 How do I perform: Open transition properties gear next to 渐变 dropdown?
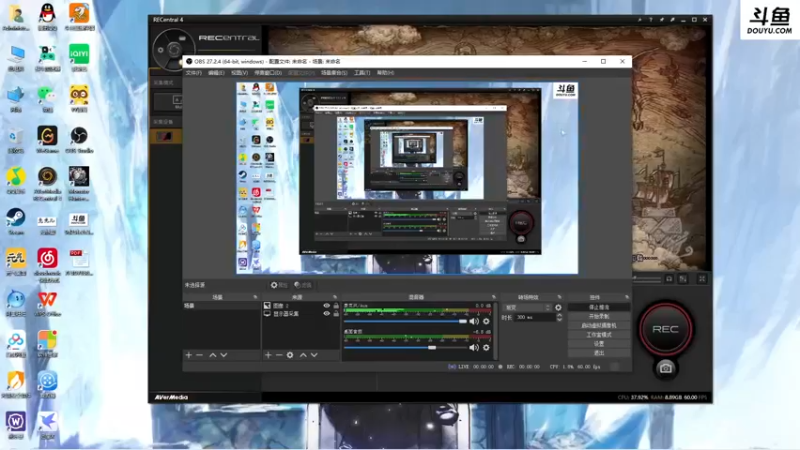(x=558, y=308)
